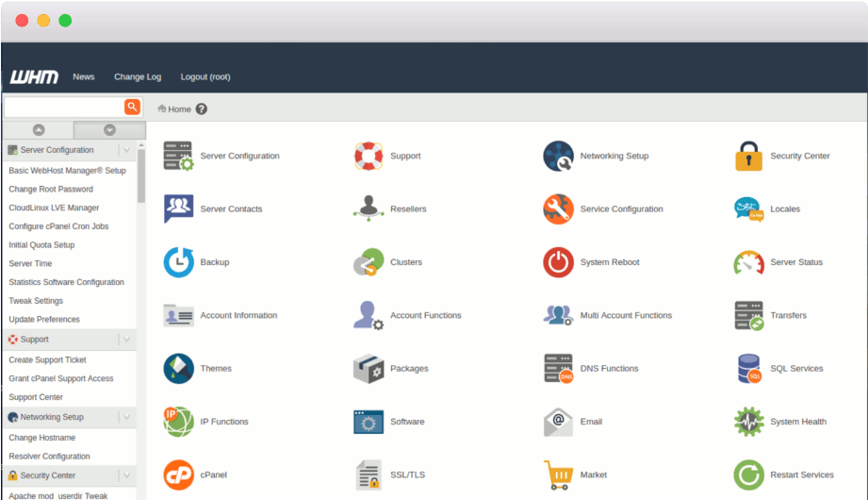
Task: Open Change Root Password link
Action: coord(51,189)
